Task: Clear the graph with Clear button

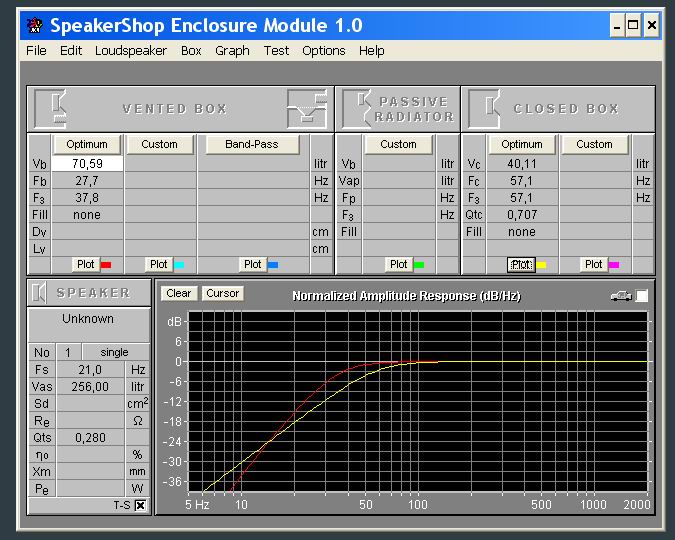Action: tap(179, 293)
